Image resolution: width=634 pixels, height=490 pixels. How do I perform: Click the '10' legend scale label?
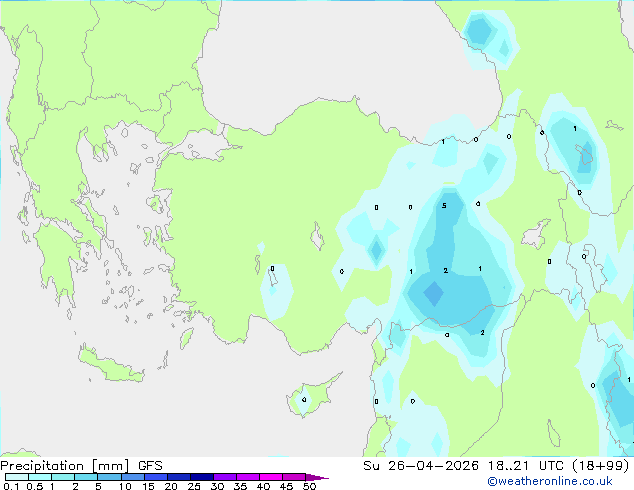[x=125, y=486]
